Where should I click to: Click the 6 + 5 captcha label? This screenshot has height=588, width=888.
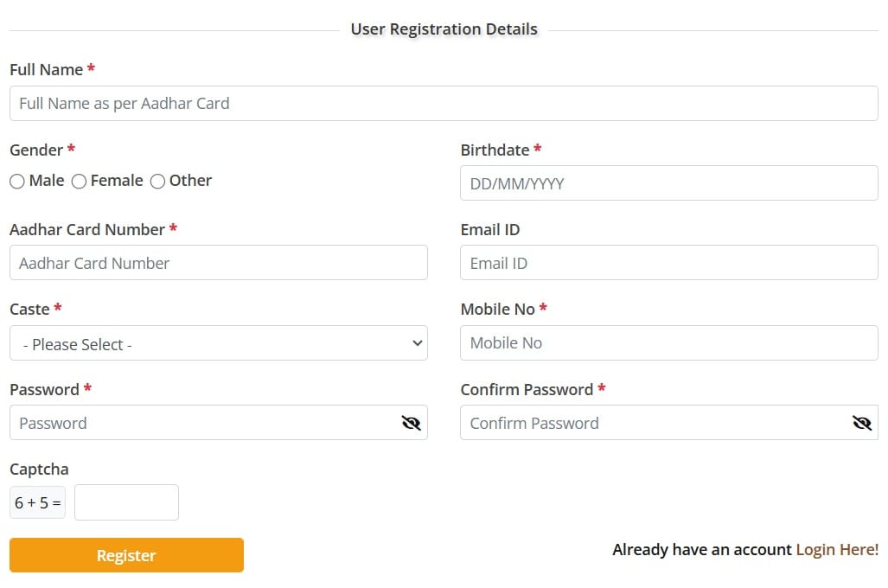coord(36,502)
